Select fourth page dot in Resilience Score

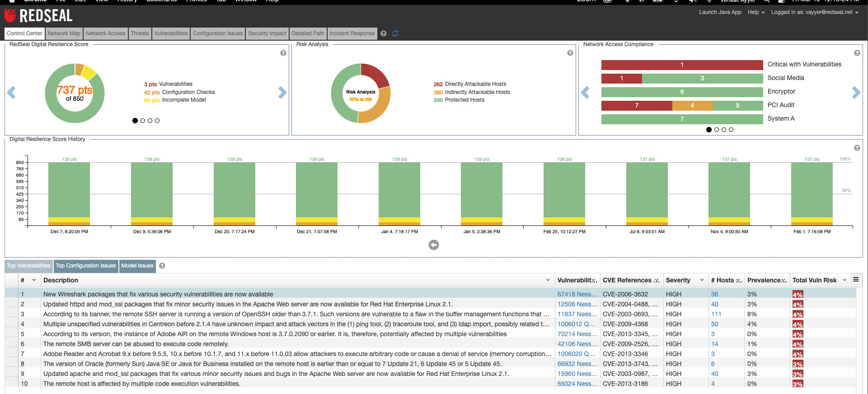click(x=157, y=121)
